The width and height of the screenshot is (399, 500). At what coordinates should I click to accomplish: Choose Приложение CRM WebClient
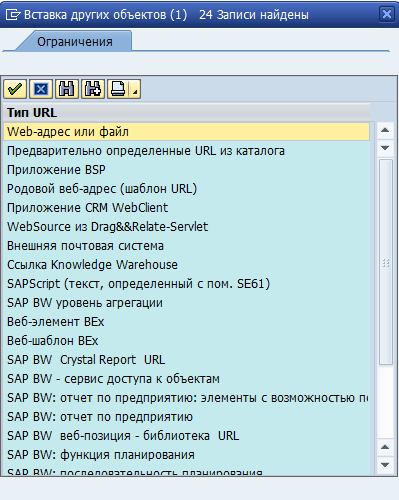pos(187,208)
